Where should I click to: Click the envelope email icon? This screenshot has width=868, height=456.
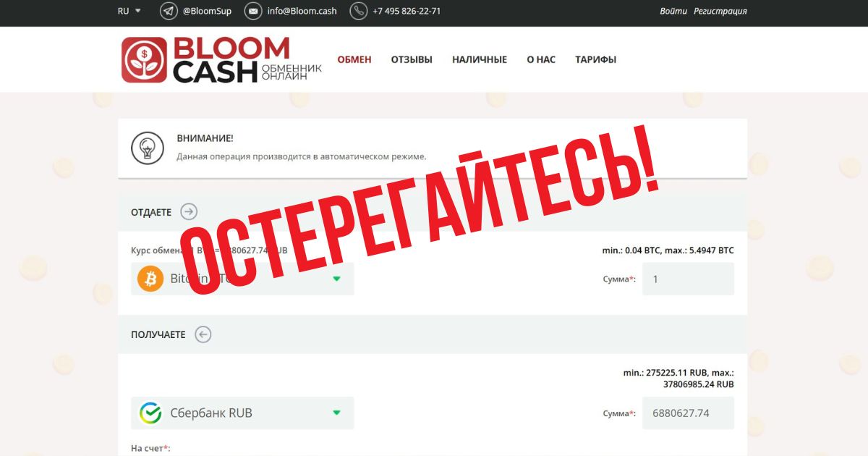point(253,11)
